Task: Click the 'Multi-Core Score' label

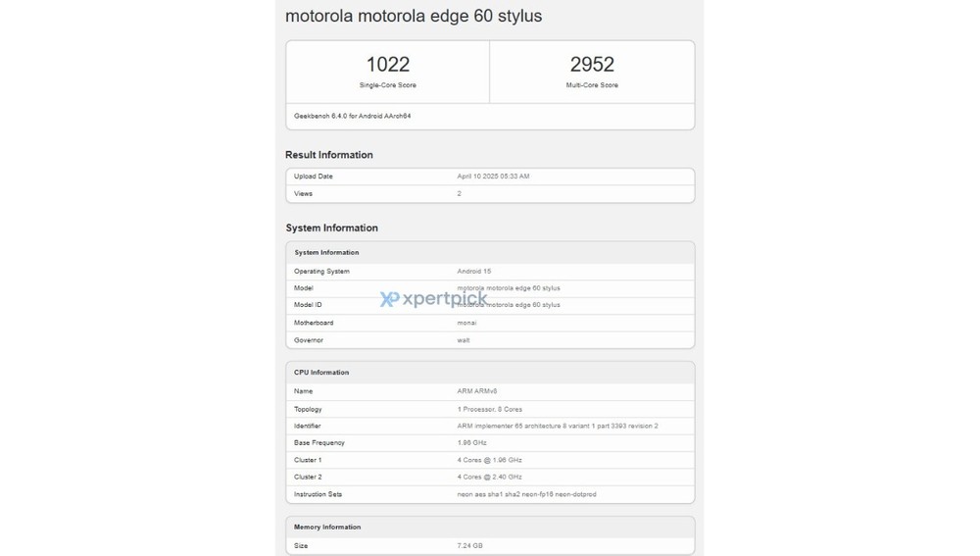Action: (592, 85)
